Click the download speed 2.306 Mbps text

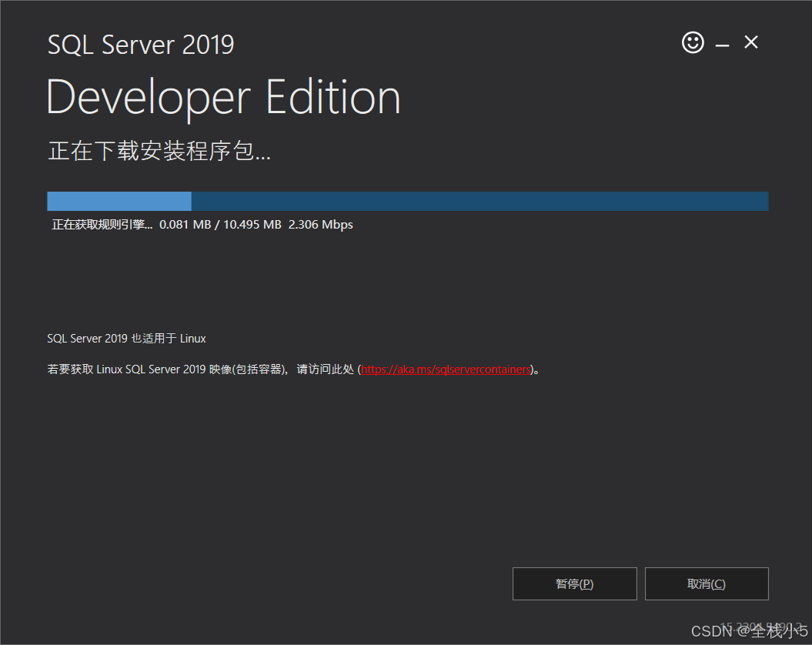point(322,224)
